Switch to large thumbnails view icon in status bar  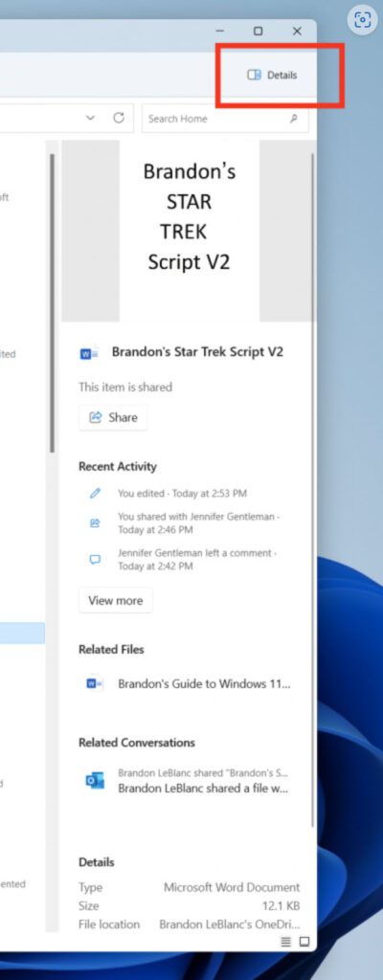(304, 942)
